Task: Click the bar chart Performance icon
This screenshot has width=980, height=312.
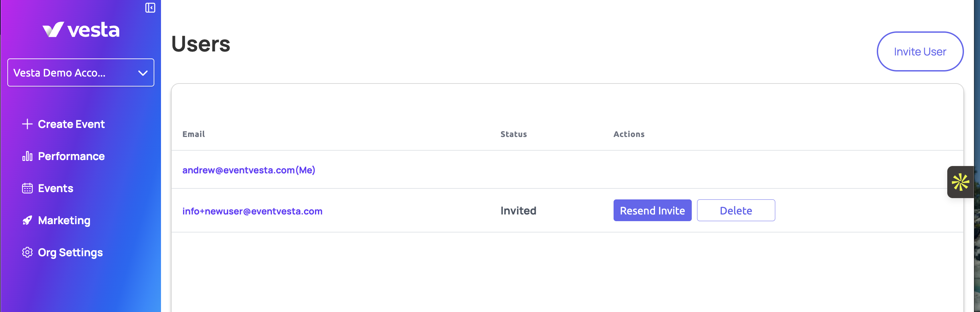Action: pyautogui.click(x=27, y=156)
